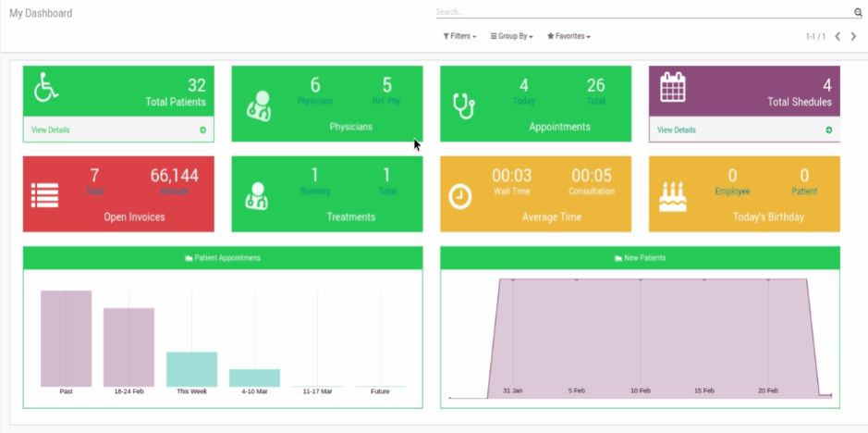The image size is (868, 433).
Task: Click the calendar icon on Total Shedules card
Action: (673, 87)
